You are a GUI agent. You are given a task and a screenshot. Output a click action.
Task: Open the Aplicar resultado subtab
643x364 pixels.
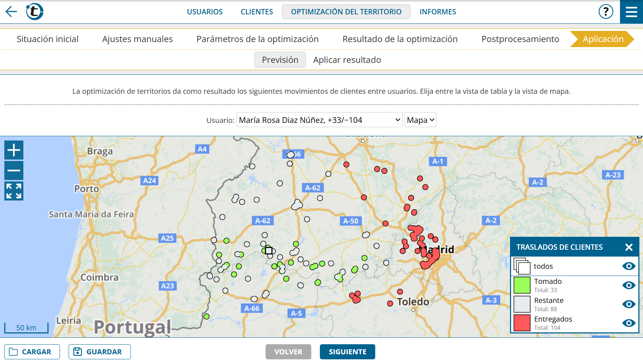click(347, 60)
